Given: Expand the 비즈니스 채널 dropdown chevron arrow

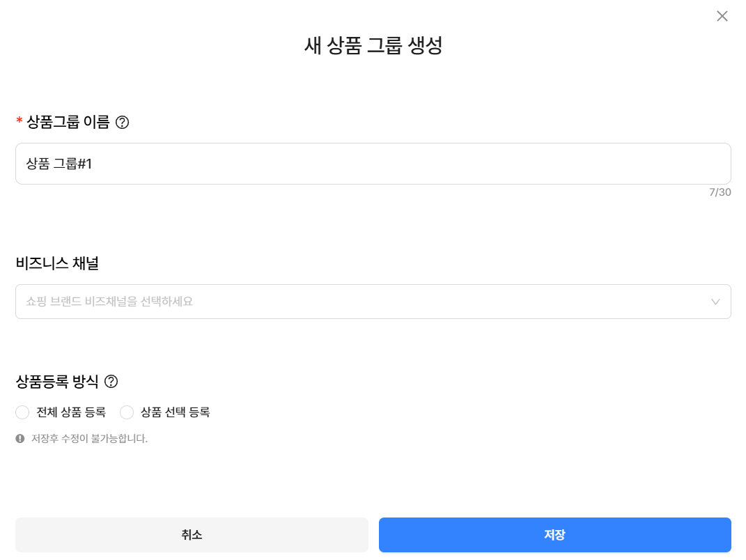Looking at the screenshot, I should (x=715, y=302).
